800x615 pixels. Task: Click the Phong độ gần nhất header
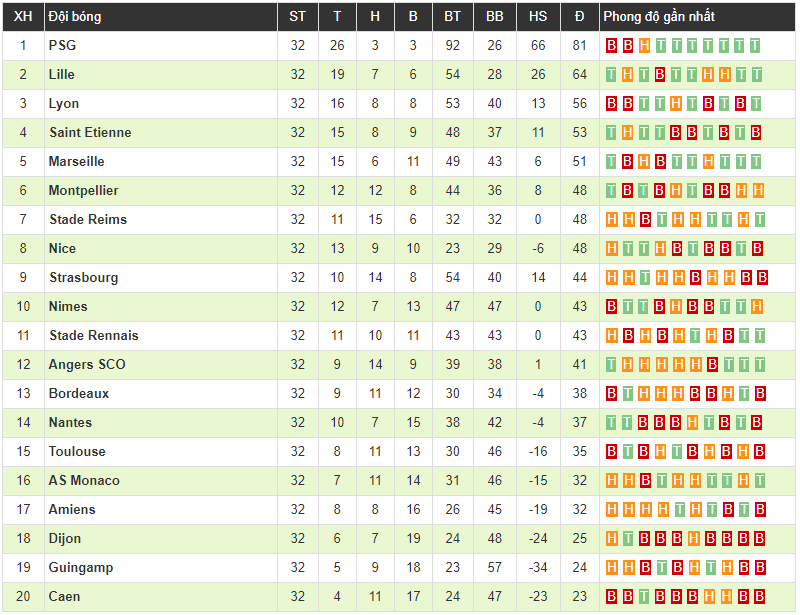coord(658,16)
